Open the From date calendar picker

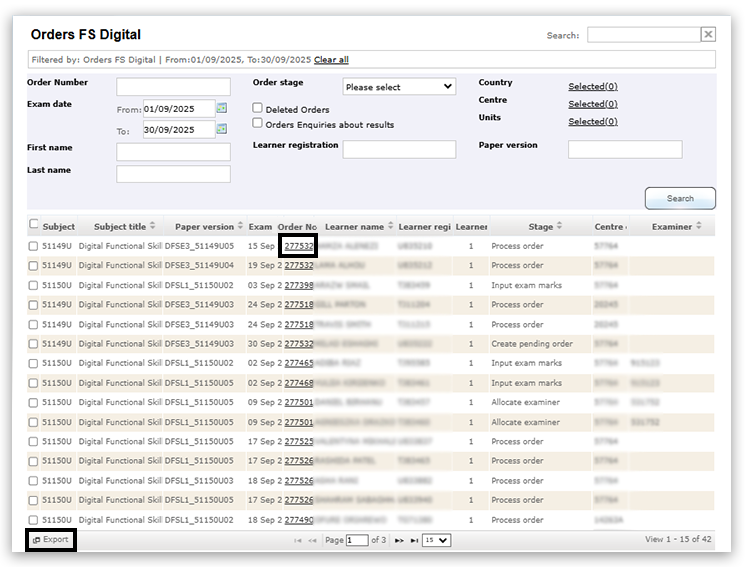222,108
